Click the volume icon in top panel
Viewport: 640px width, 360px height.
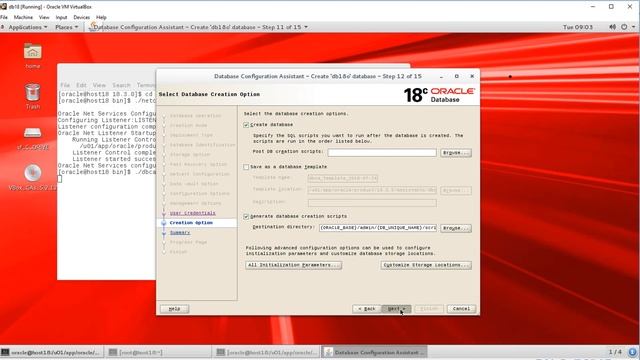(x=612, y=27)
